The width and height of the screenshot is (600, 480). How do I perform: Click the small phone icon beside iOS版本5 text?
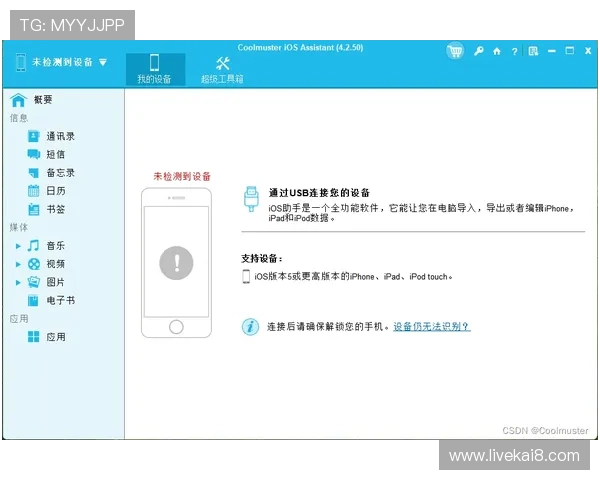tap(246, 276)
